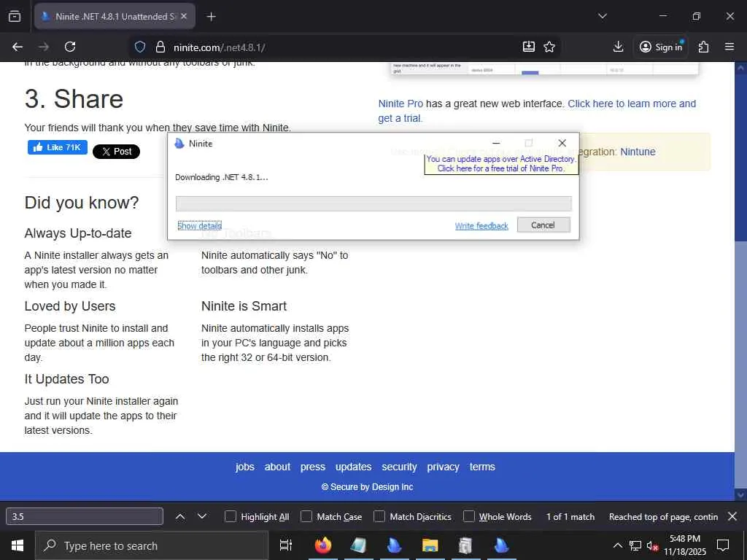Click the ninite.com address bar

tap(343, 47)
